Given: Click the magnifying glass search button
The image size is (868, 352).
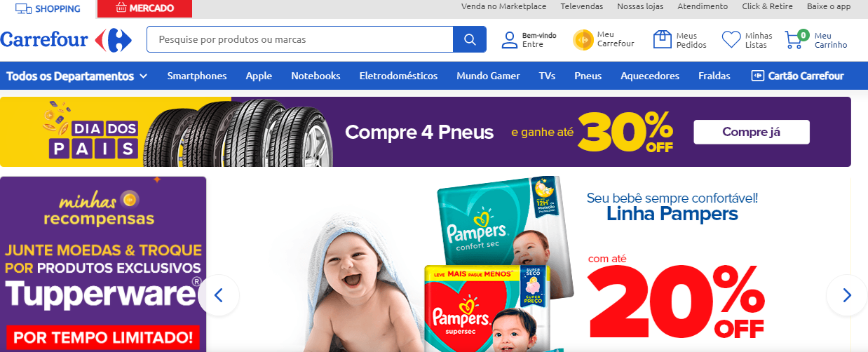Looking at the screenshot, I should point(470,39).
